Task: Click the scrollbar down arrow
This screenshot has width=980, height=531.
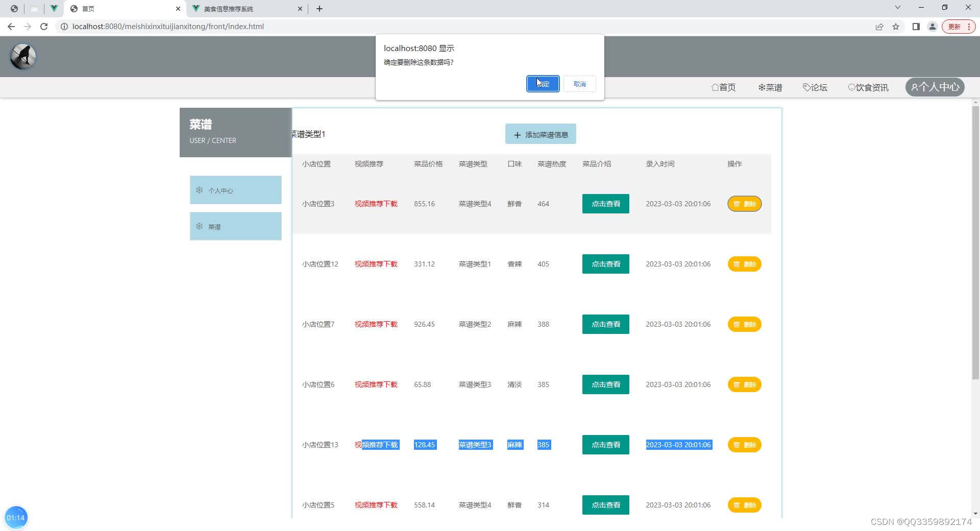Action: pyautogui.click(x=975, y=514)
